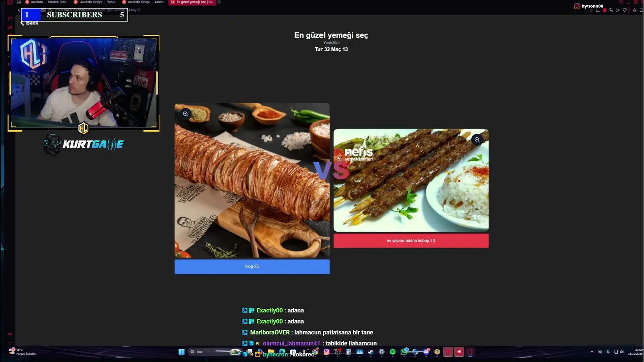644x362 pixels.
Task: Open Steam from the taskbar
Action: coord(370,352)
